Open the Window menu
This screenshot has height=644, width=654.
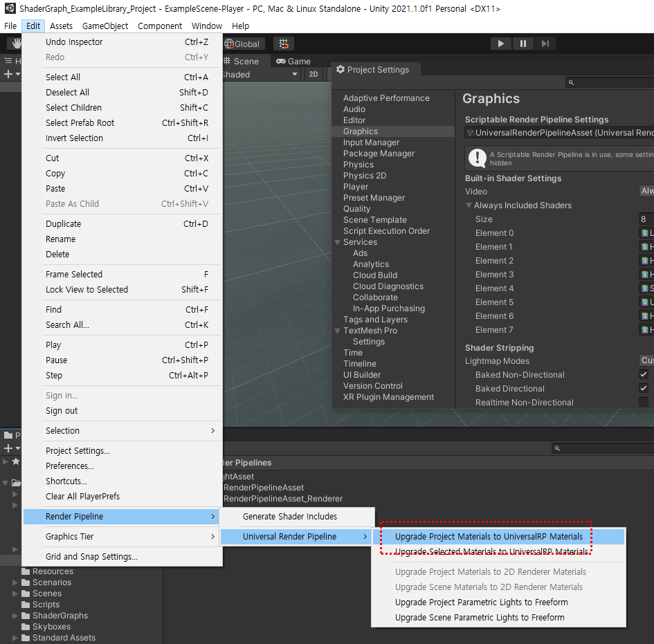click(x=207, y=26)
